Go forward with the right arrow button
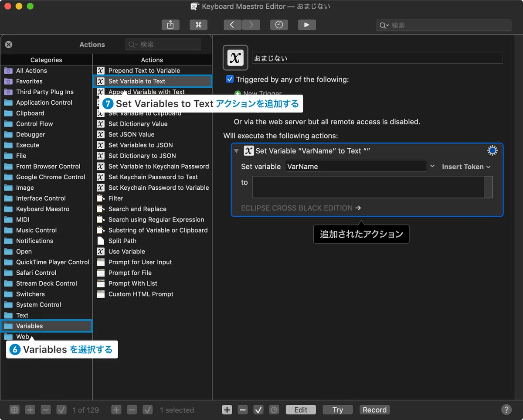This screenshot has width=523, height=420. click(x=251, y=25)
